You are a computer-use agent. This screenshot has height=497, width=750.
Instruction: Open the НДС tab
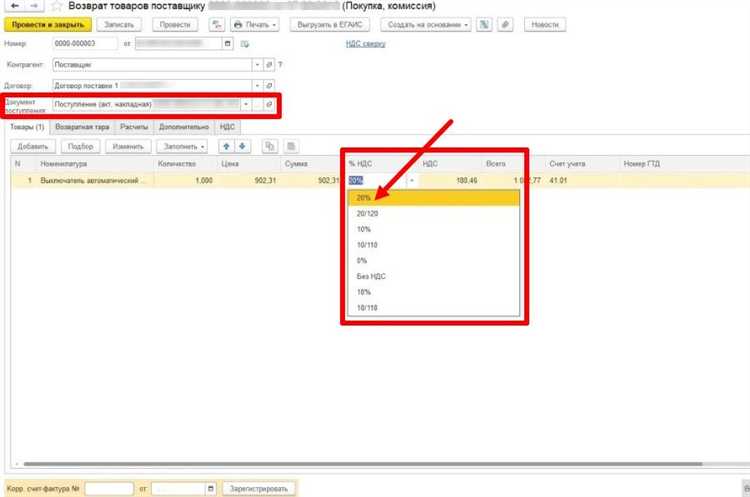[227, 127]
